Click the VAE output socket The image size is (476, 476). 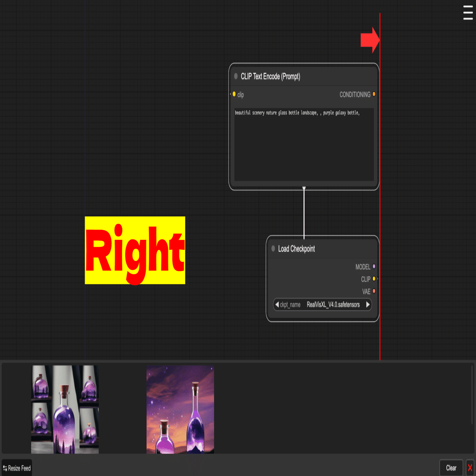coord(374,291)
